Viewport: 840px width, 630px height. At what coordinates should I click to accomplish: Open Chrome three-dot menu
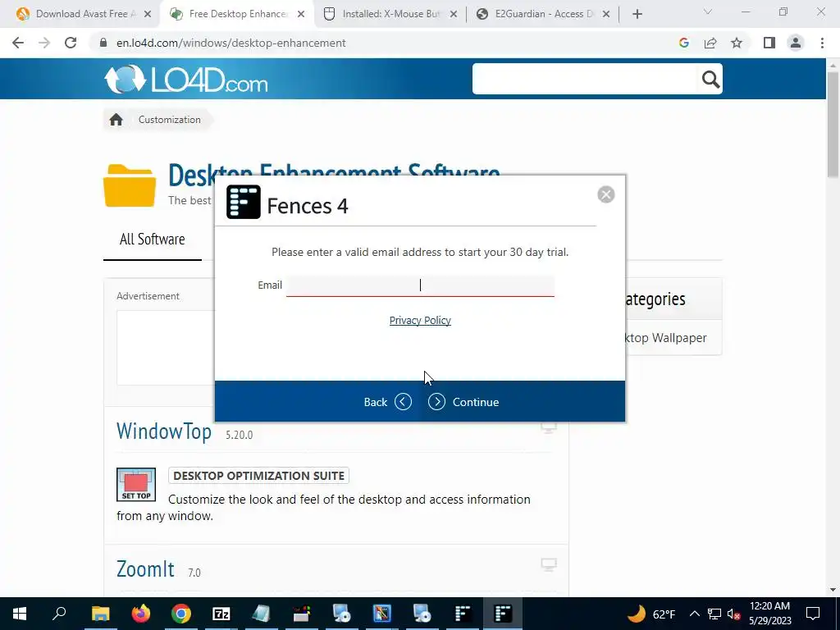[822, 43]
